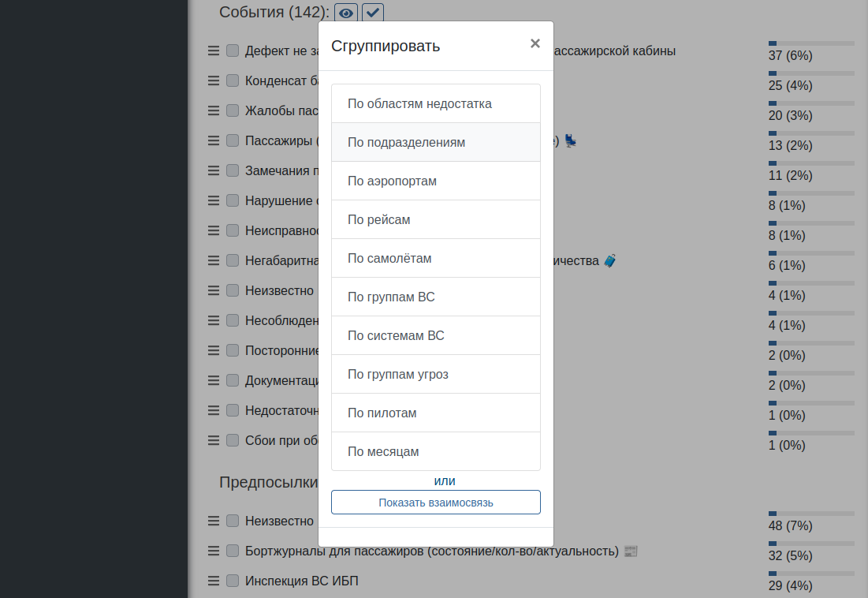Screen dimensions: 868x598
Task: Click the suitcase icon on the Негабаритная row
Action: [609, 260]
